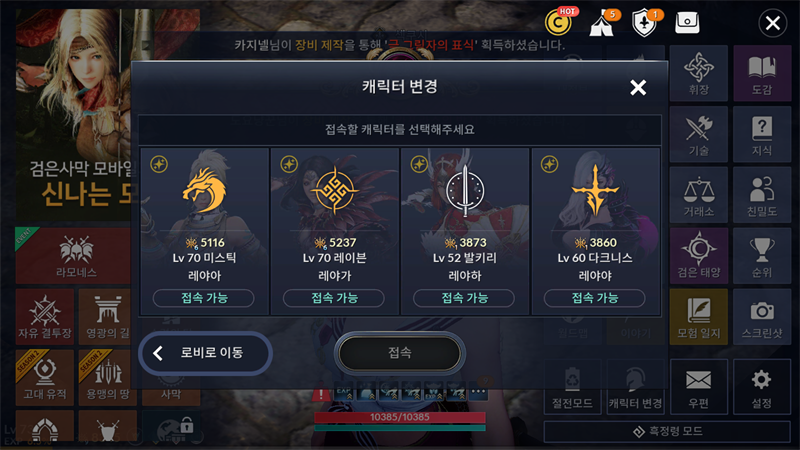Open 설정 gear settings

[762, 386]
